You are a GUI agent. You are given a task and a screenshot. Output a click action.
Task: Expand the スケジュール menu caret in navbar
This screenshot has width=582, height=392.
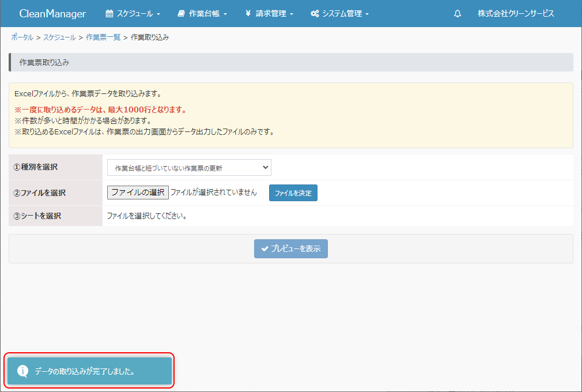(x=158, y=14)
